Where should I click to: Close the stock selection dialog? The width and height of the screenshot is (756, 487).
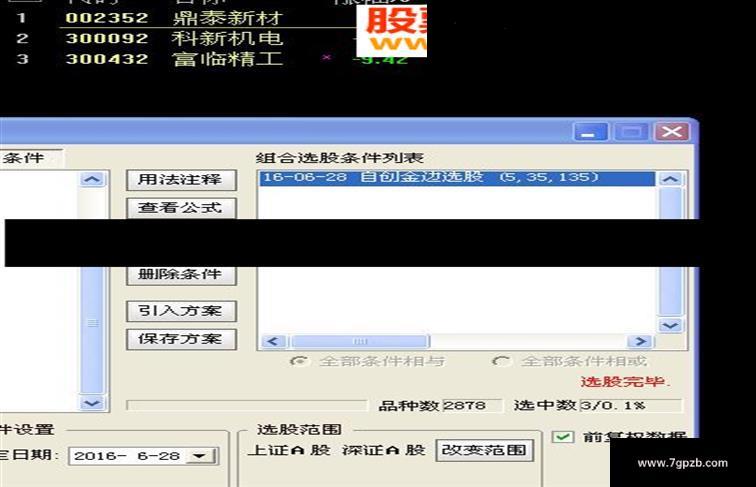(672, 132)
